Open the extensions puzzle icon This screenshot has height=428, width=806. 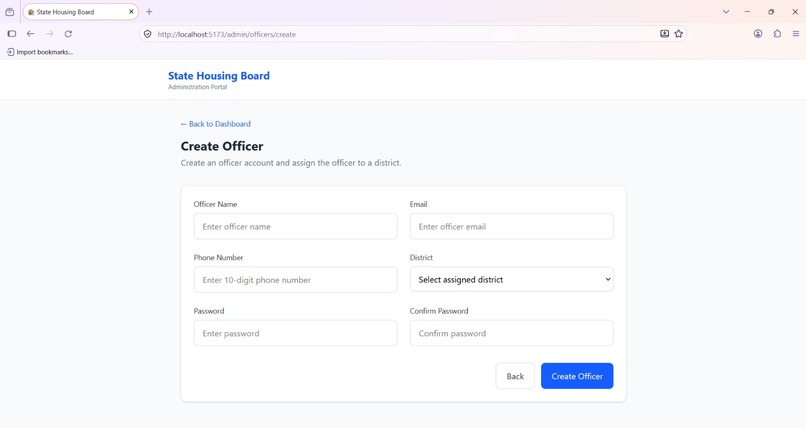coord(777,34)
